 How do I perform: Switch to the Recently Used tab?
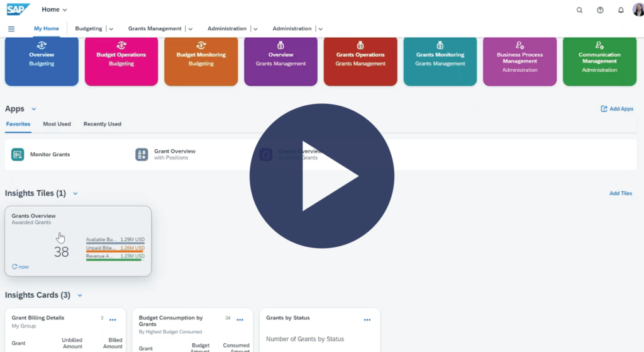(x=102, y=124)
